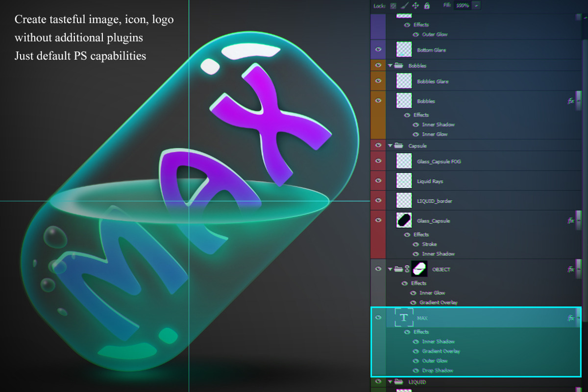Click the lock image pixels brush icon

click(404, 5)
